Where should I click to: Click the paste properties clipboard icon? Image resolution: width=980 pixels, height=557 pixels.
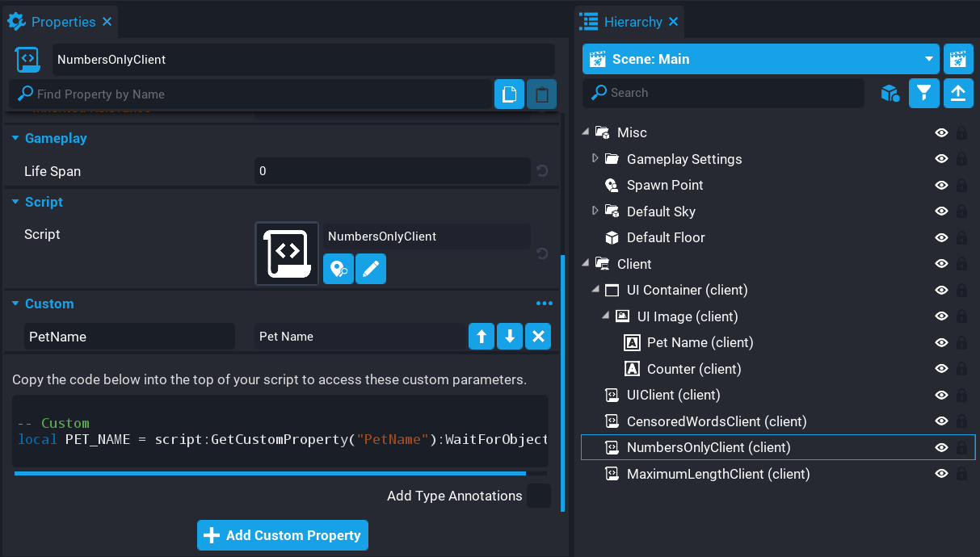point(541,94)
